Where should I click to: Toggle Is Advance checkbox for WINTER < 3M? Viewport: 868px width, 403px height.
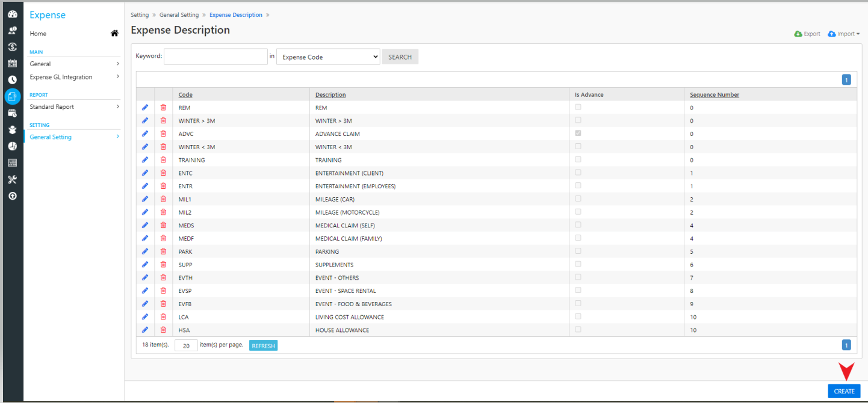(x=578, y=146)
